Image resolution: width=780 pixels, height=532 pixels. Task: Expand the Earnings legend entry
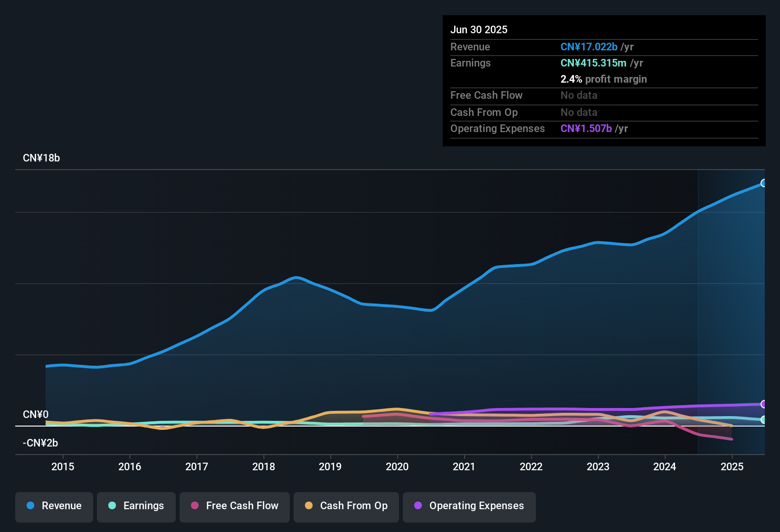[136, 506]
